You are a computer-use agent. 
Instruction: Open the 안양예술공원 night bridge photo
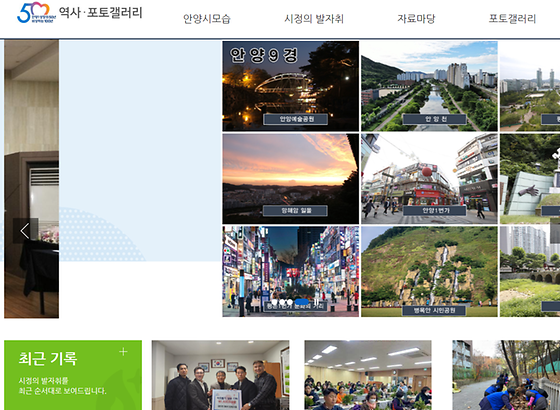[291, 86]
